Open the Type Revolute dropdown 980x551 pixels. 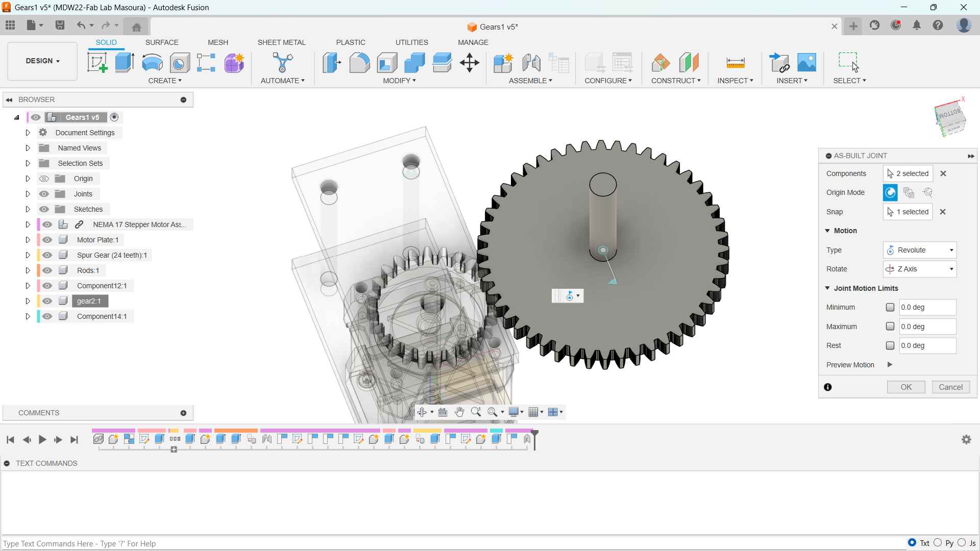coord(920,250)
